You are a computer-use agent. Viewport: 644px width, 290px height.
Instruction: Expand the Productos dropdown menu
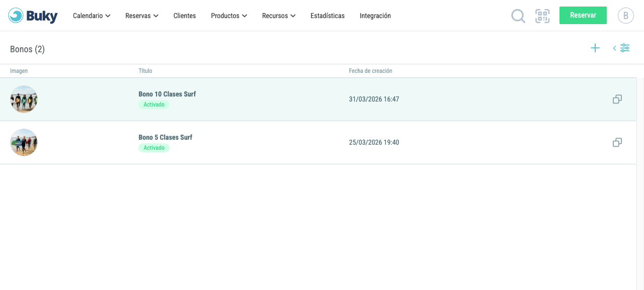[x=229, y=16]
